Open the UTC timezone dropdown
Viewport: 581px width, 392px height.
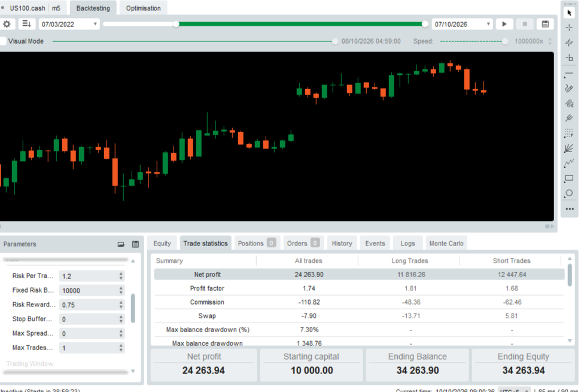click(x=515, y=390)
